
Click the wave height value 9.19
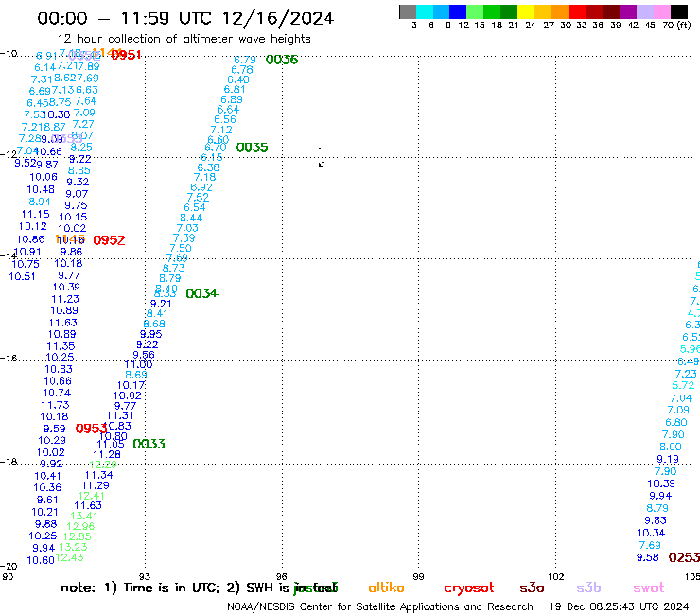[x=668, y=459]
